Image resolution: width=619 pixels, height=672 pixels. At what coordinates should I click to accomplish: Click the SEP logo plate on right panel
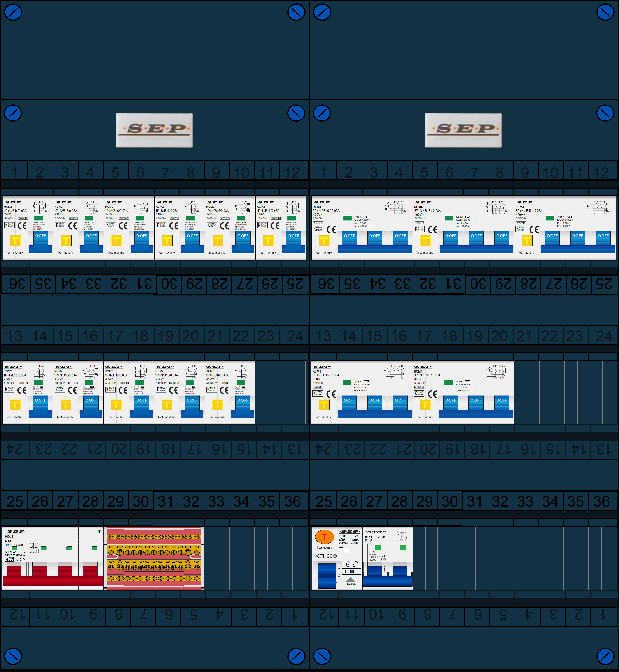(x=463, y=130)
